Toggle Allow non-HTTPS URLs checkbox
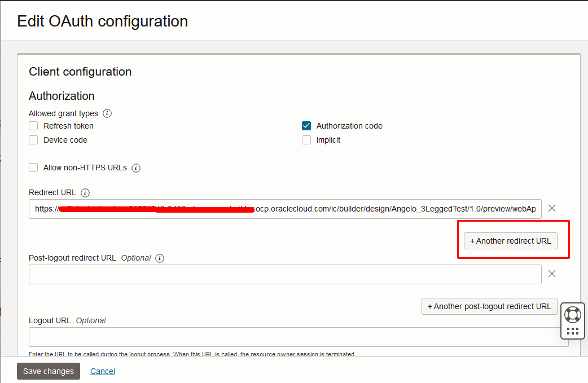Screen dimensions: 588x383 click(x=34, y=168)
